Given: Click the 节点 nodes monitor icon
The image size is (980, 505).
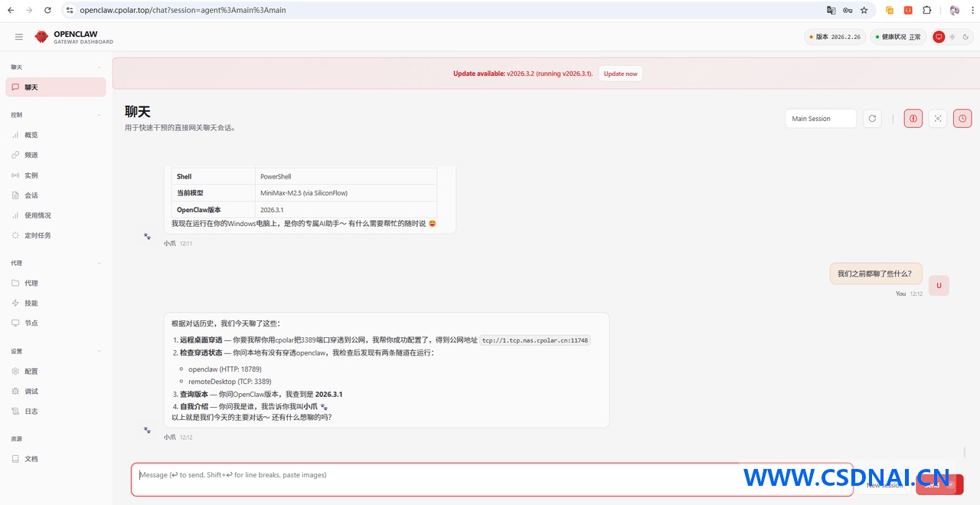Looking at the screenshot, I should (15, 323).
